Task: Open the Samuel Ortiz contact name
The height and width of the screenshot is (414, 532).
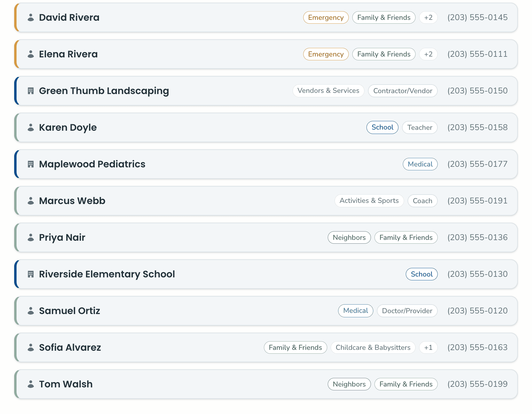Action: pyautogui.click(x=69, y=311)
